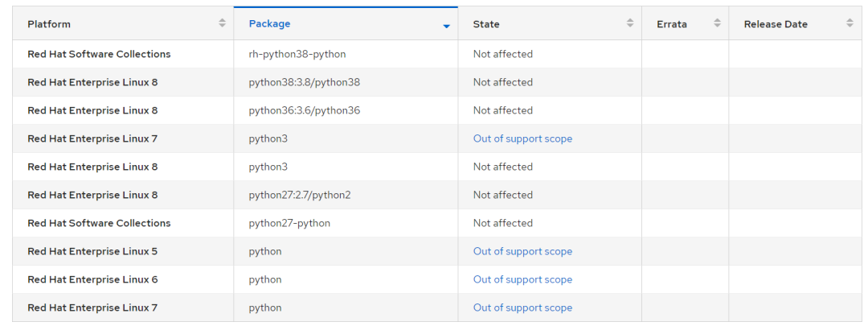Click the Platform column sort icon
This screenshot has width=868, height=326.
tap(222, 23)
